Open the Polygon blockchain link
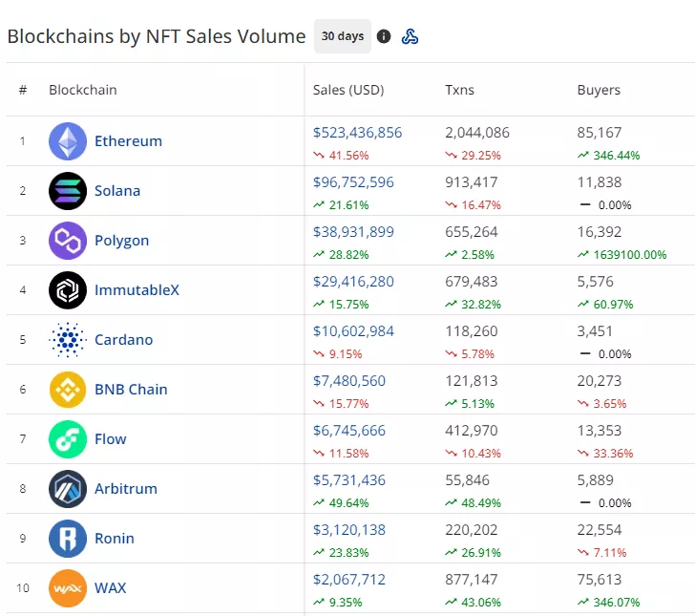 (121, 241)
